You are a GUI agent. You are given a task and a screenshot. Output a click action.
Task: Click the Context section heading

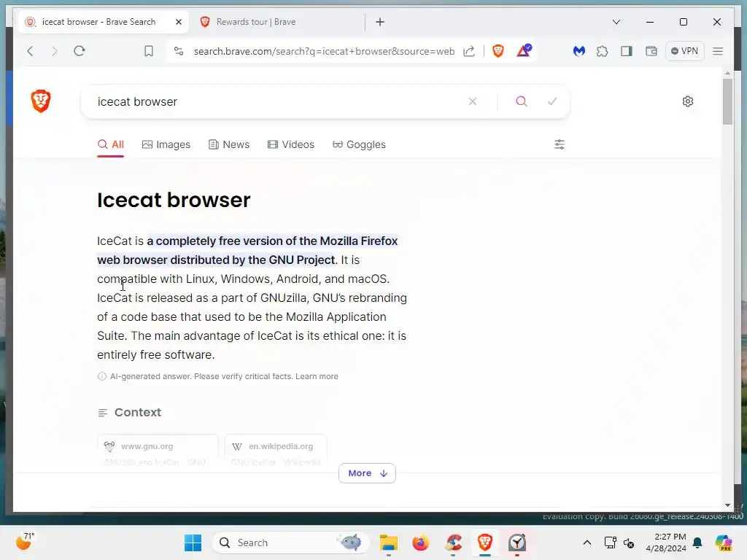(x=138, y=413)
